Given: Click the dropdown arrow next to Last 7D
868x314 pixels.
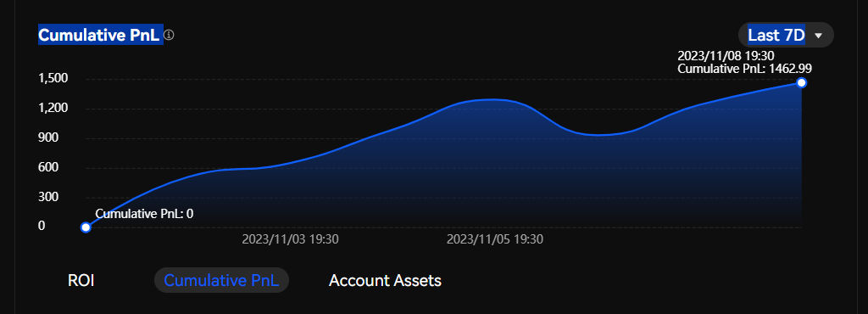Looking at the screenshot, I should (x=818, y=36).
